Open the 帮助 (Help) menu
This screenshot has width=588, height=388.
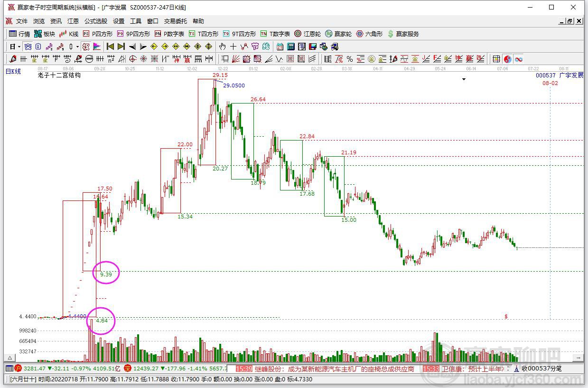coord(198,21)
